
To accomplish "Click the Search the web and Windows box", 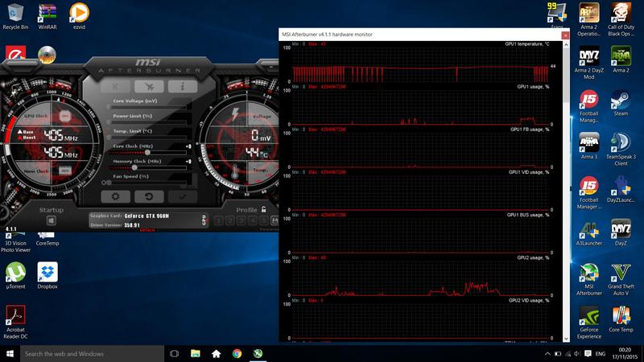I will coord(92,353).
